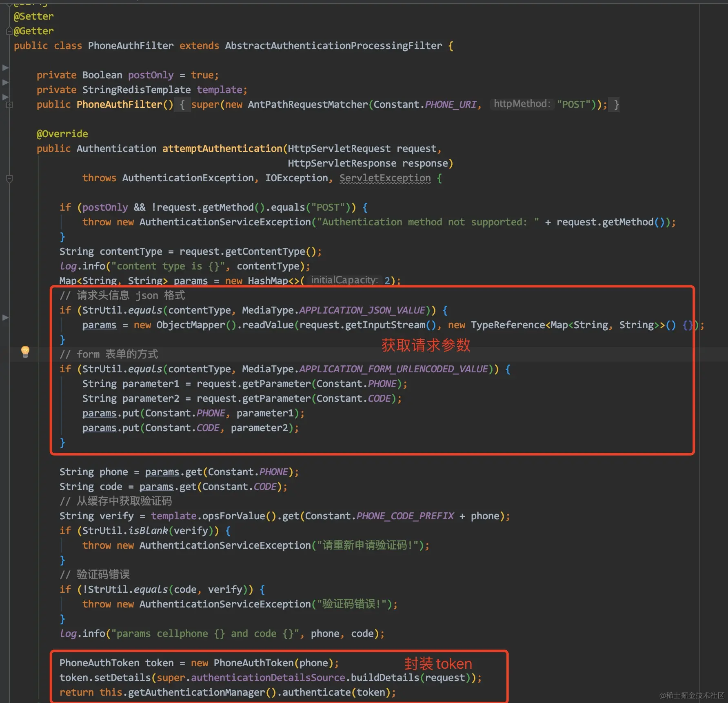Click the APPLICATION_FORM_URLENCODED_VALUE constant
The height and width of the screenshot is (703, 728).
(393, 369)
